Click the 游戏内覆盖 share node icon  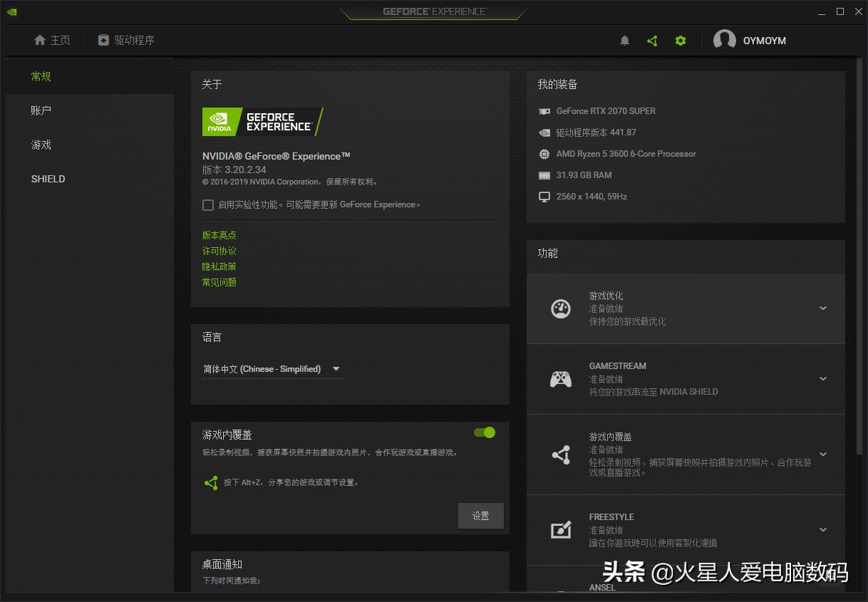coord(561,455)
